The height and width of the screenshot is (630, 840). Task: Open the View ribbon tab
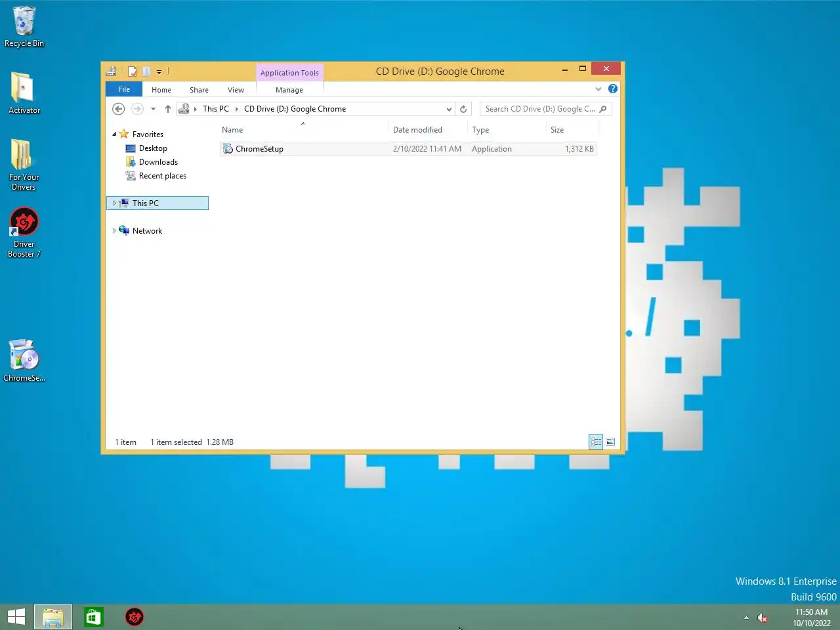pyautogui.click(x=236, y=90)
